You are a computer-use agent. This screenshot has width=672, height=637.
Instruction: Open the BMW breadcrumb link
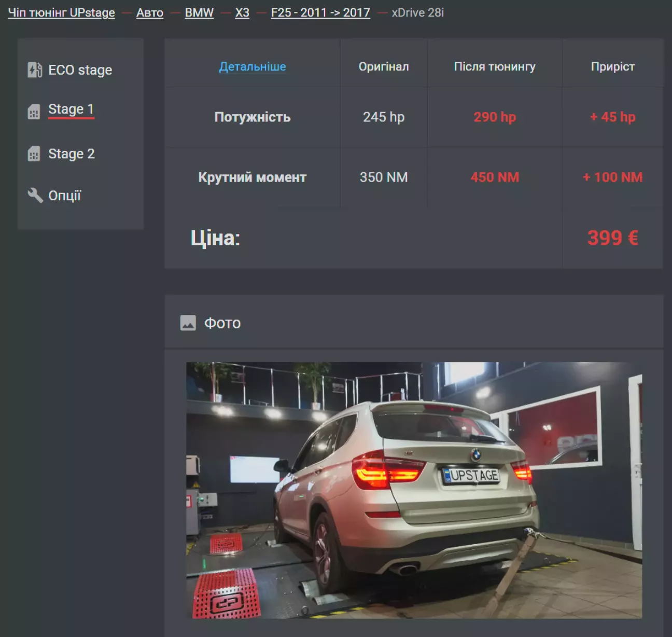point(199,12)
